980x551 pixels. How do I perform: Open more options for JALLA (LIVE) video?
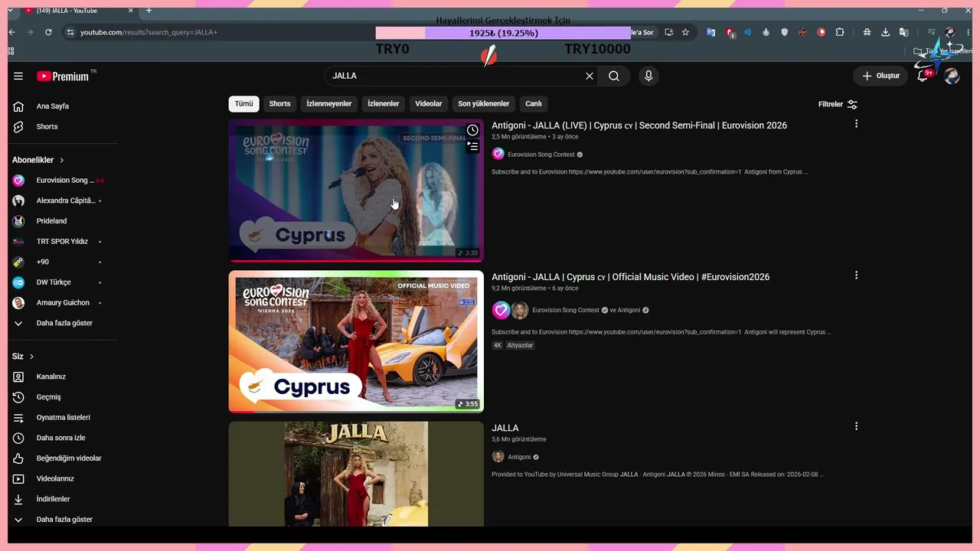[856, 124]
